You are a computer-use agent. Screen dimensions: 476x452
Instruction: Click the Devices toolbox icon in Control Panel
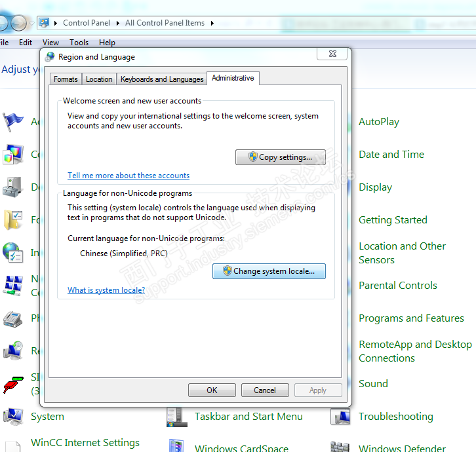(12, 187)
